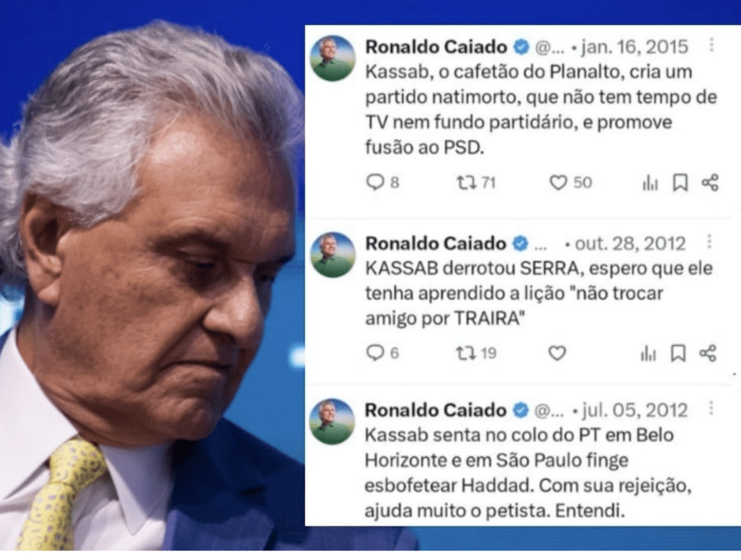Bookmark the jan. 16, 2015 tweet

(680, 183)
